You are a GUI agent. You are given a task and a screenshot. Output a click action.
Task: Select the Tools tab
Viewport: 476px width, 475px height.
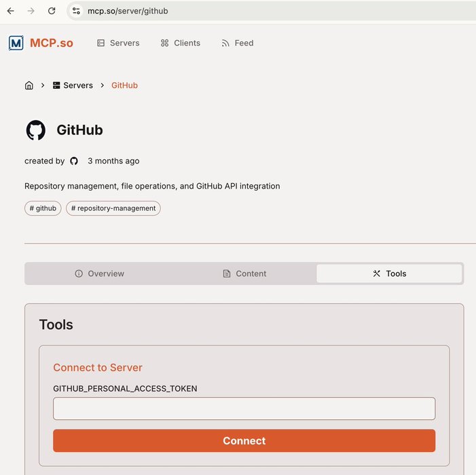389,273
